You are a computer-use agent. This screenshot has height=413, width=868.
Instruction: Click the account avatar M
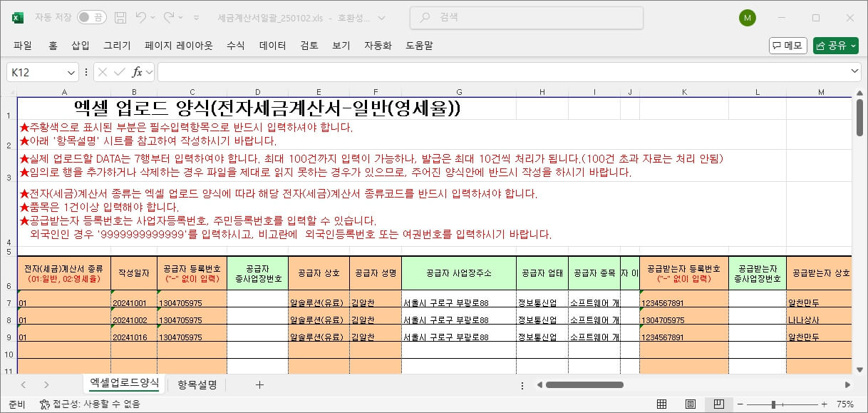pyautogui.click(x=747, y=18)
